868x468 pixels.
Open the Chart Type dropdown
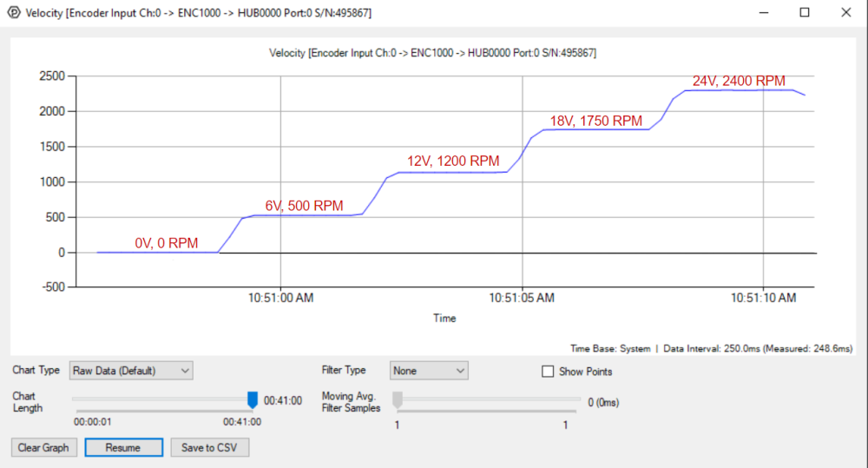click(131, 371)
